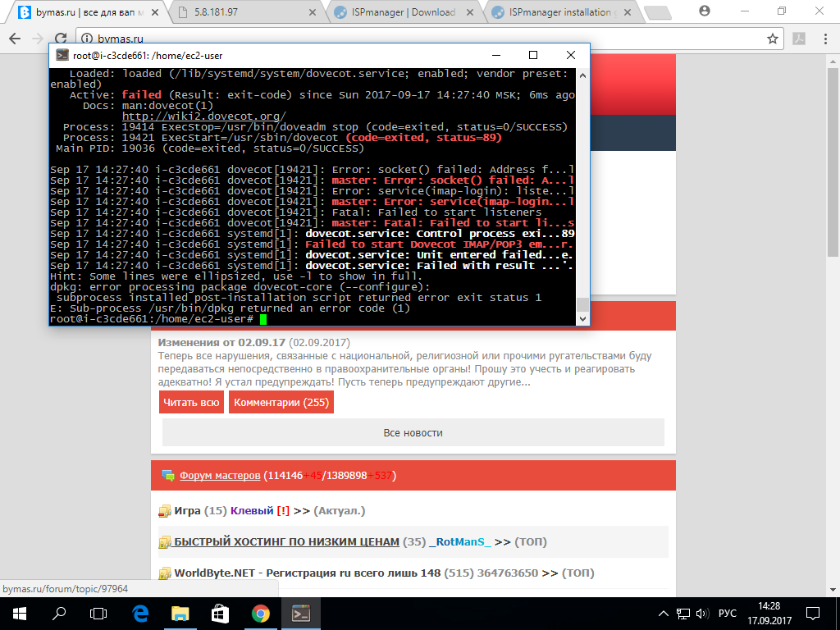The width and height of the screenshot is (840, 630).
Task: Open Task View on the taskbar
Action: coord(98,613)
